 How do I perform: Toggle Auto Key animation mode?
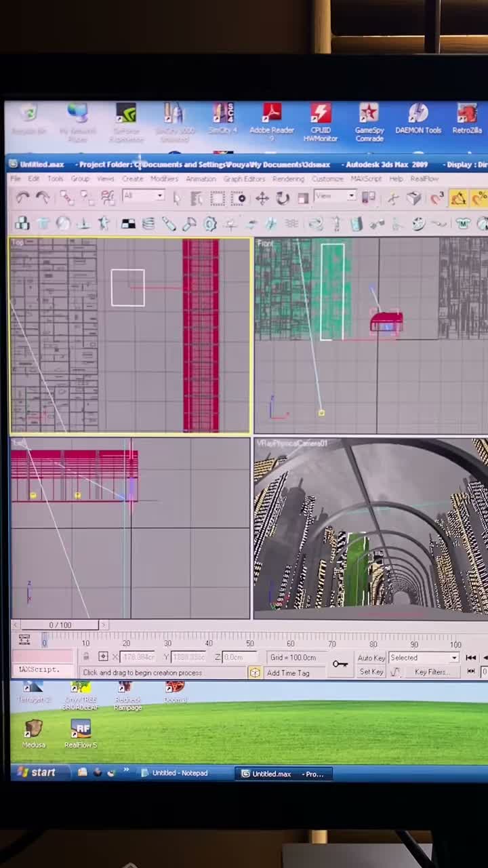point(371,658)
